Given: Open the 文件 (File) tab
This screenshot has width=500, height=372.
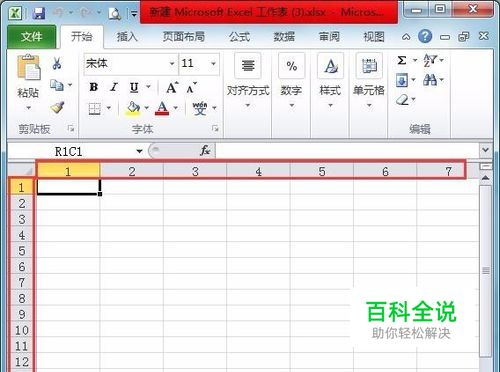Looking at the screenshot, I should tap(31, 36).
